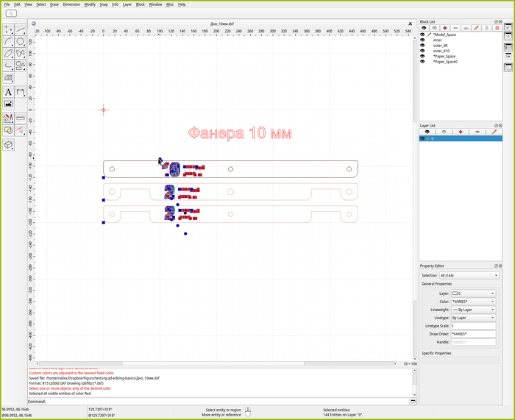515x420 pixels.
Task: Select the Line drawing tool
Action: click(21, 29)
